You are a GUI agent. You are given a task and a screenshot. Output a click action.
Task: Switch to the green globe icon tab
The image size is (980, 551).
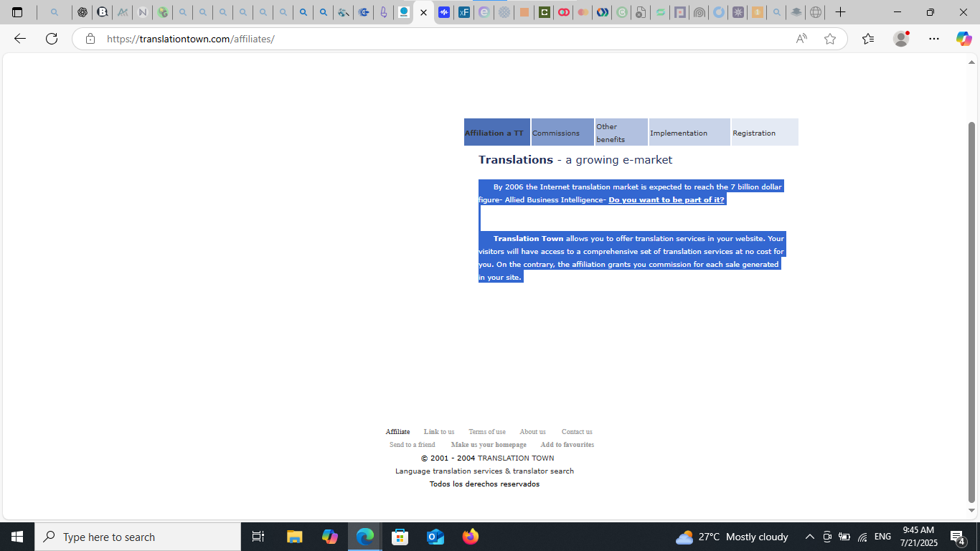[163, 12]
